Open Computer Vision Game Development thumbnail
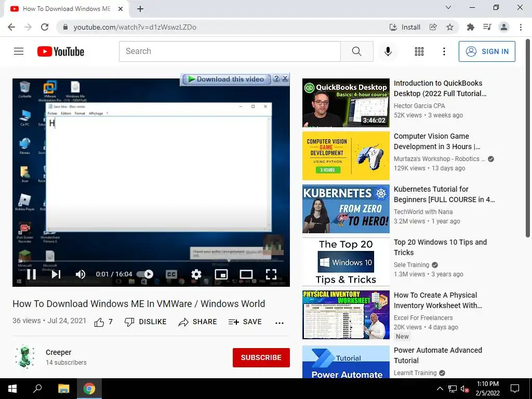The width and height of the screenshot is (532, 399). pyautogui.click(x=345, y=156)
